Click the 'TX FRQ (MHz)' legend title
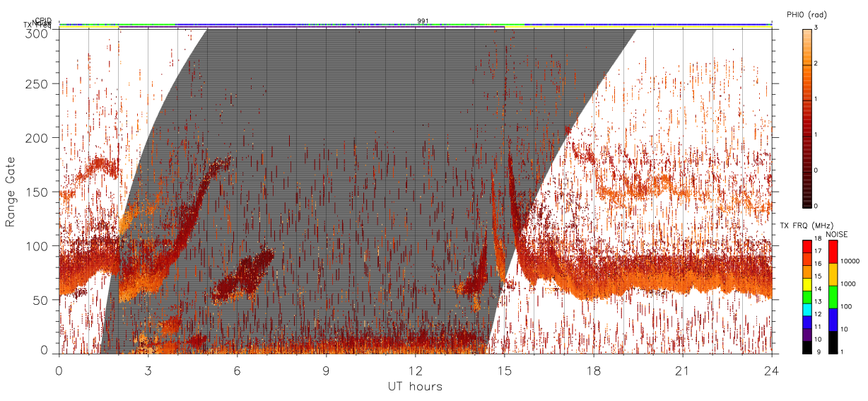Viewport: 868px width, 401px height. (x=807, y=226)
